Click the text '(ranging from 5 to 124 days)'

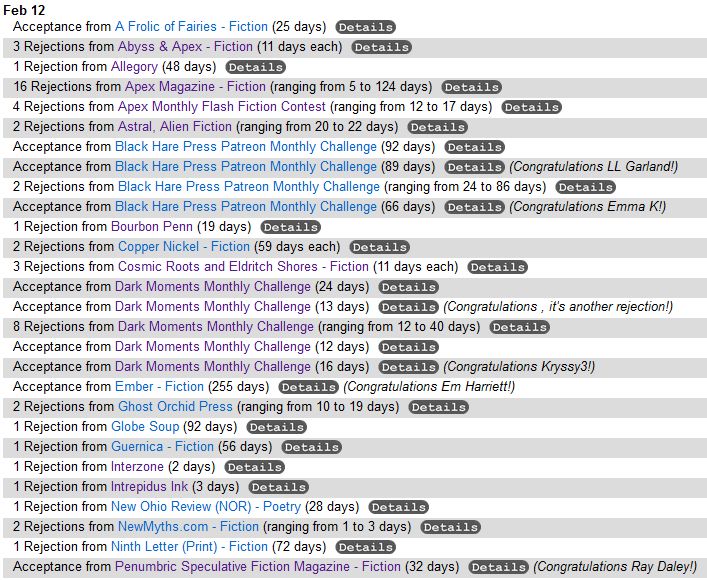(x=351, y=87)
